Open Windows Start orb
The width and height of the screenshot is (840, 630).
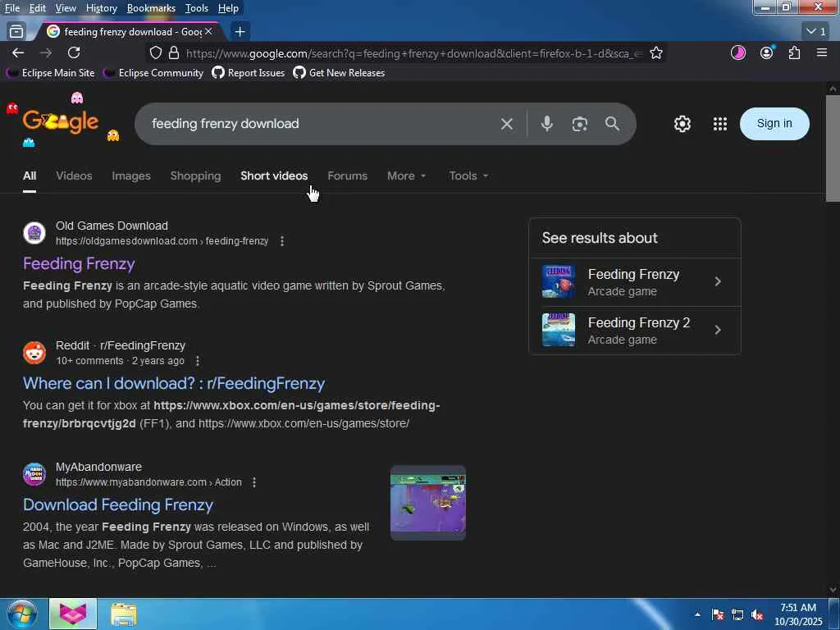(x=22, y=614)
